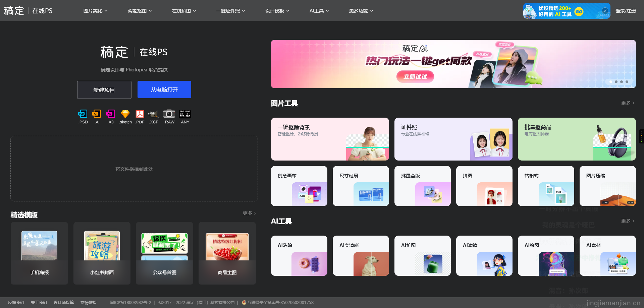Close the AI tools promo banner
The image size is (644, 308).
coord(605,11)
